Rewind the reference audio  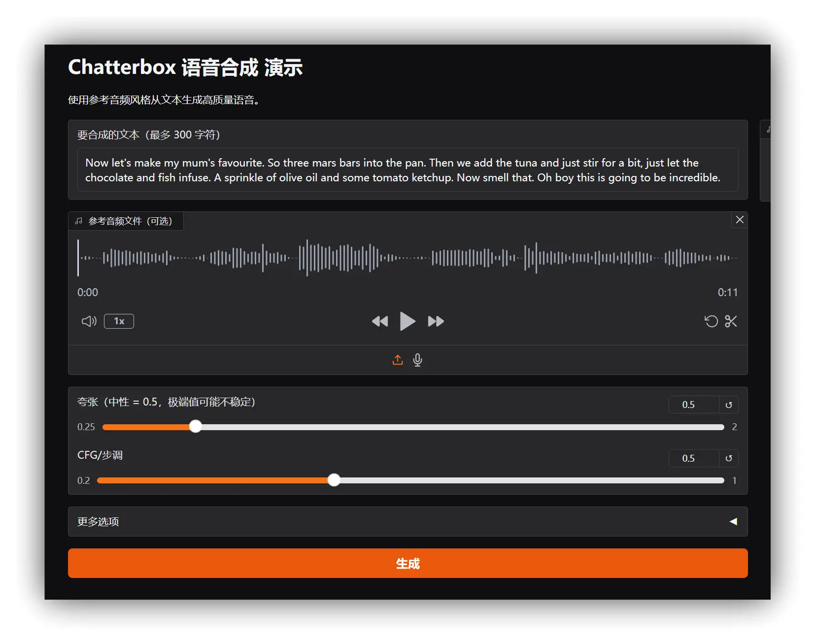click(x=380, y=322)
